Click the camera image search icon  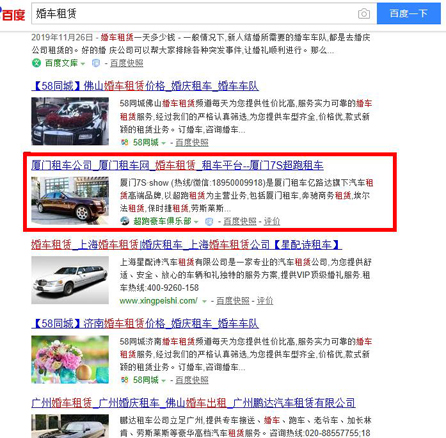point(364,14)
